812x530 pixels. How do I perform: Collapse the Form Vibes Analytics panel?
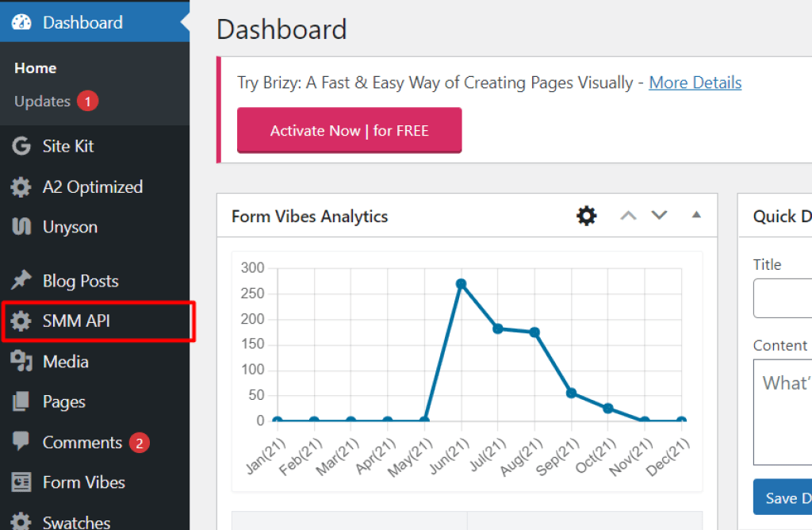696,215
